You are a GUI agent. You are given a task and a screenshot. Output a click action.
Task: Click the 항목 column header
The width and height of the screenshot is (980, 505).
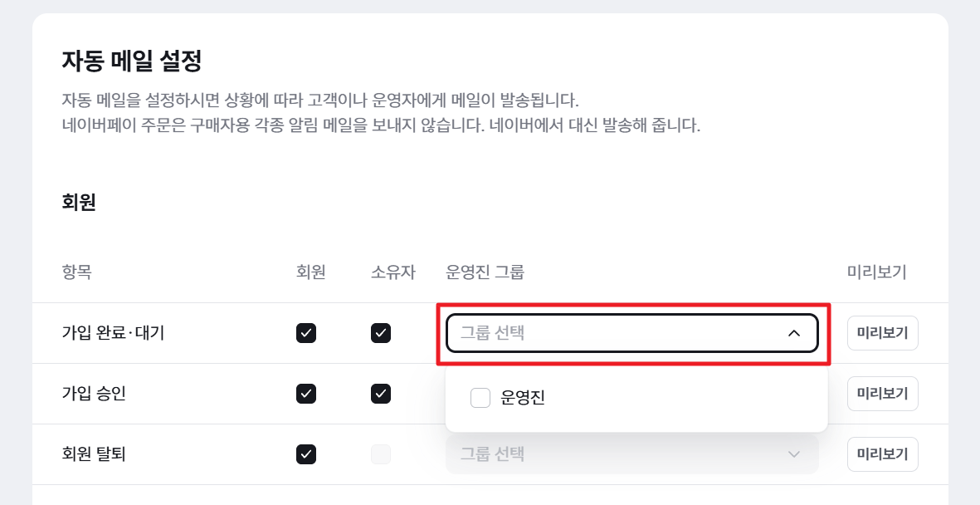(77, 272)
